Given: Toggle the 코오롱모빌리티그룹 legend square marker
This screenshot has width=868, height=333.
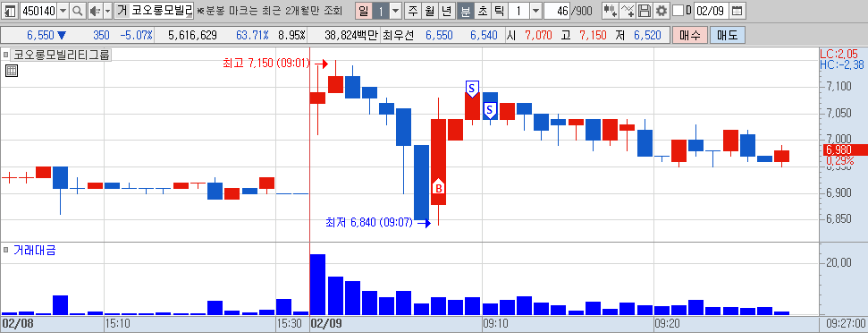Looking at the screenshot, I should [5, 55].
